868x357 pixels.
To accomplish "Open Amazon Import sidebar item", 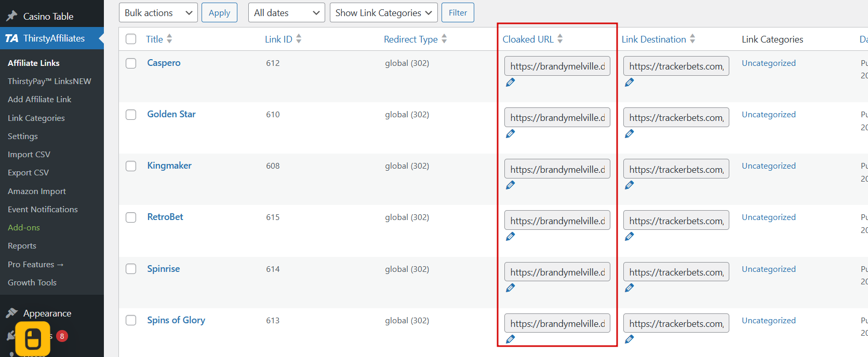I will [x=37, y=191].
